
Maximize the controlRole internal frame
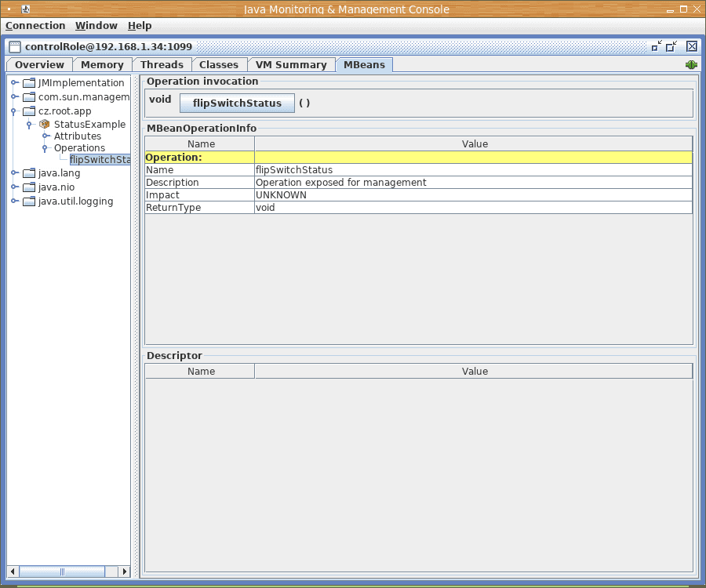pos(671,46)
